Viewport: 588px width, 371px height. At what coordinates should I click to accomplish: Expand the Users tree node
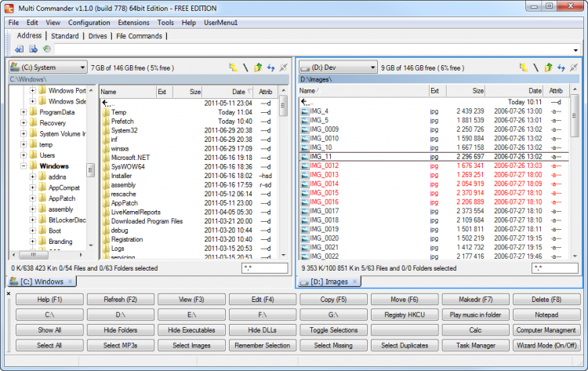click(x=24, y=155)
